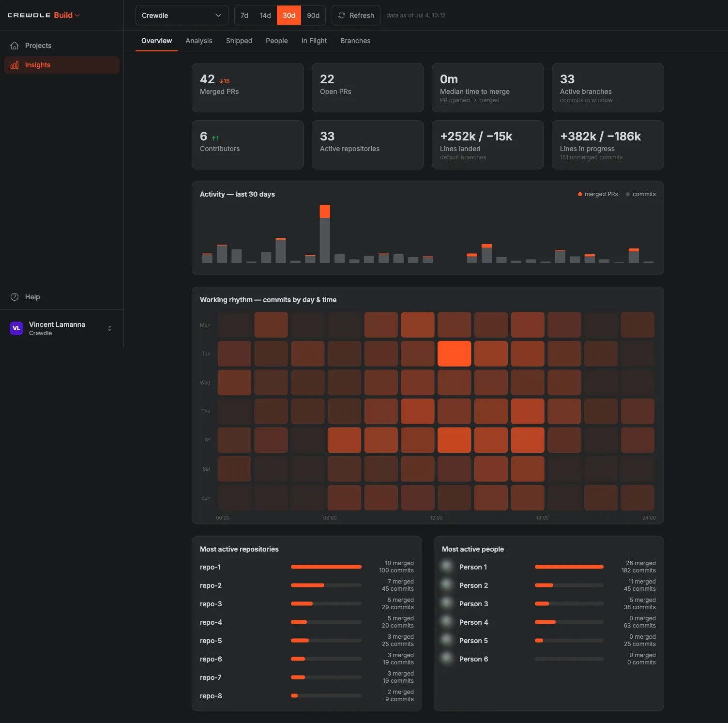Click Person 4 avatar
The width and height of the screenshot is (728, 723).
(x=447, y=621)
